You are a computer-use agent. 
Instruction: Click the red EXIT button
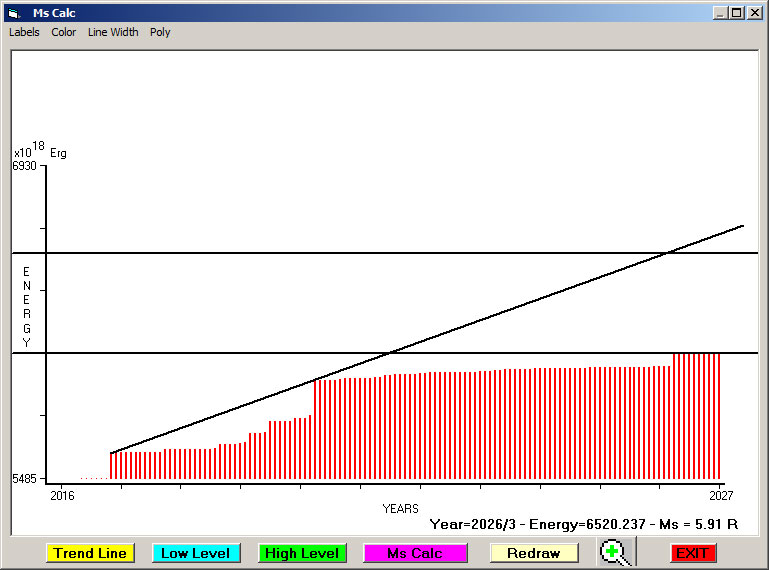pos(692,553)
